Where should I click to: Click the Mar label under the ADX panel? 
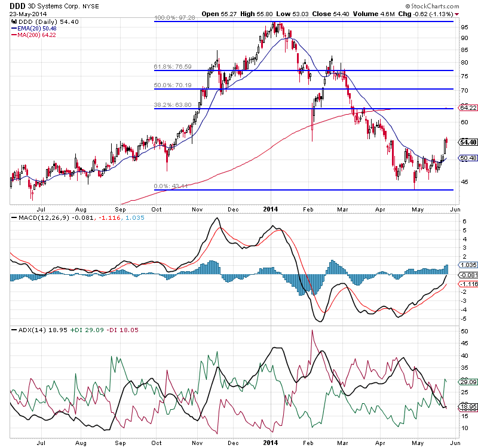(x=342, y=443)
